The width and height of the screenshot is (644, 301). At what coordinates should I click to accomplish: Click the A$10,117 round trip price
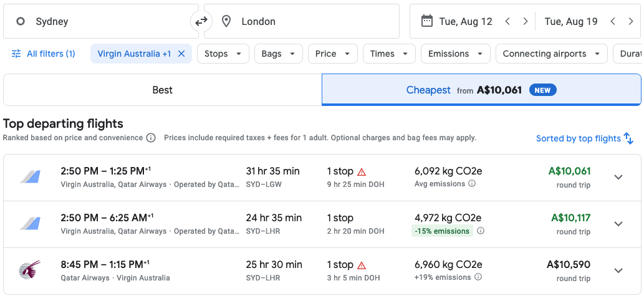pos(571,217)
